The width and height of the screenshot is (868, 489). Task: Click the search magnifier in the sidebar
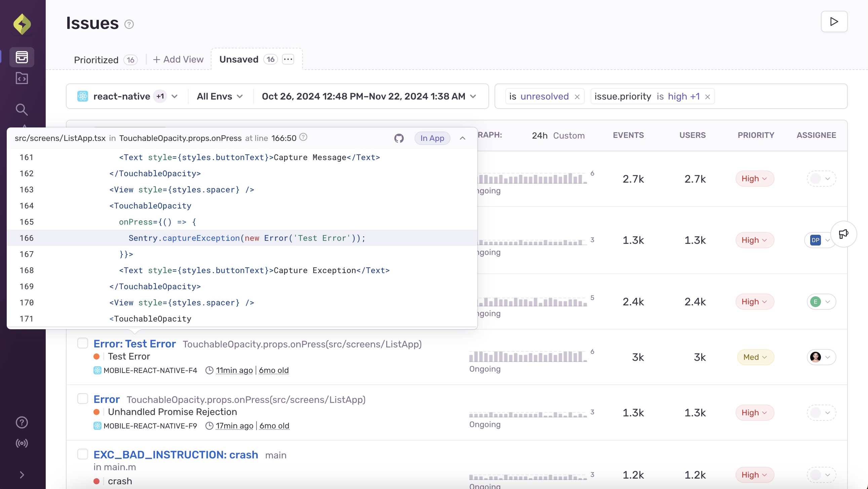(22, 109)
